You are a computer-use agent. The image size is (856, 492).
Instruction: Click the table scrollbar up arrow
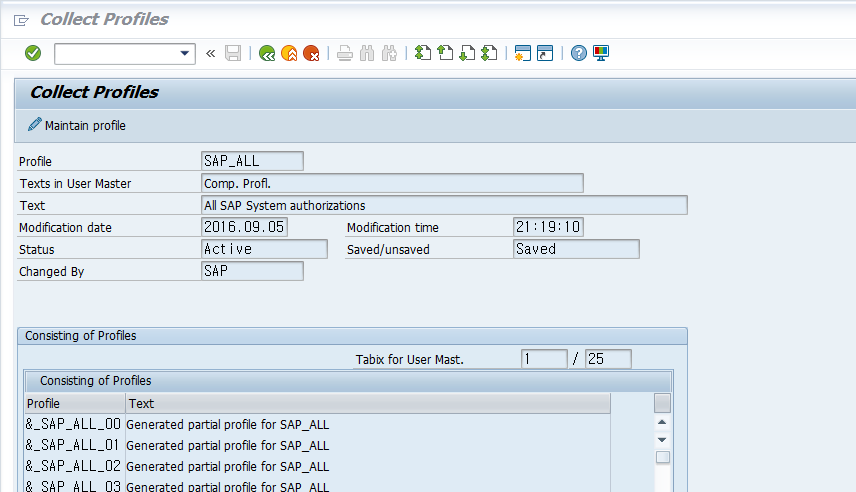pos(662,422)
